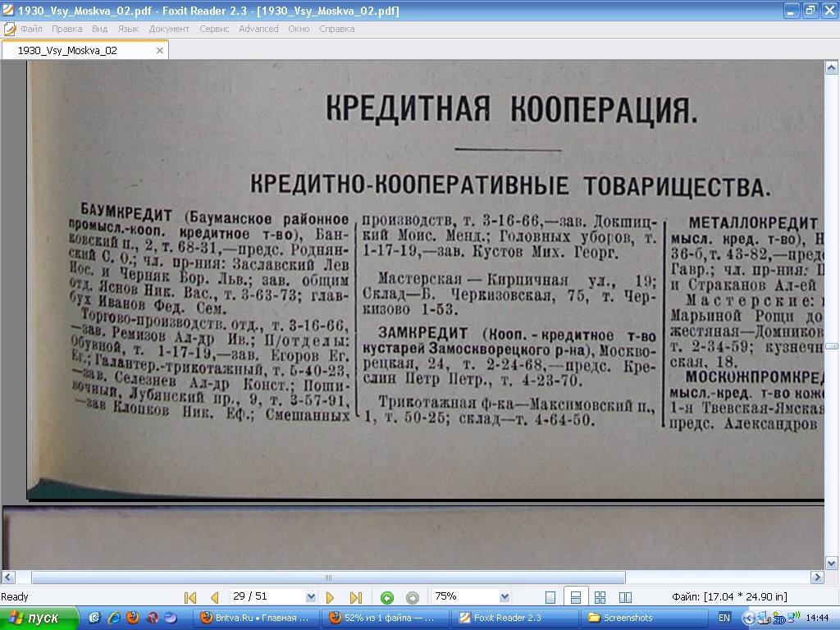Open the page number dropdown
This screenshot has height=630, width=840.
pos(310,597)
